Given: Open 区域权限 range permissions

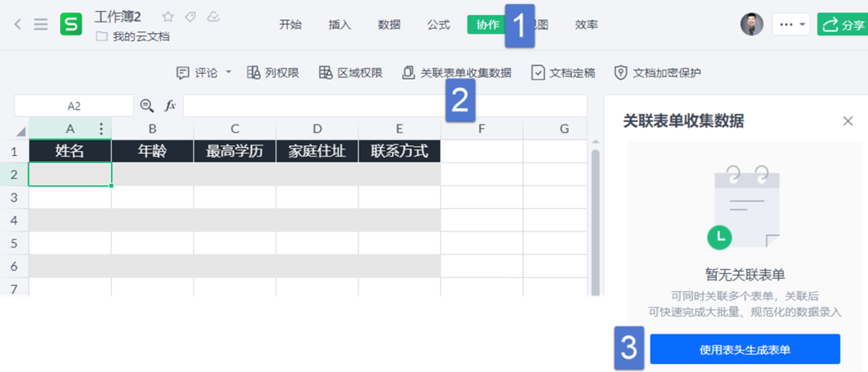Looking at the screenshot, I should (x=351, y=72).
